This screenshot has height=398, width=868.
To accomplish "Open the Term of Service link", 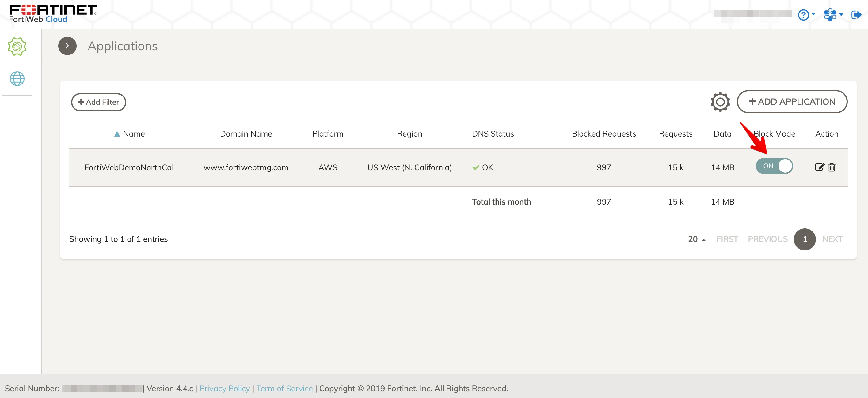I will pyautogui.click(x=284, y=388).
